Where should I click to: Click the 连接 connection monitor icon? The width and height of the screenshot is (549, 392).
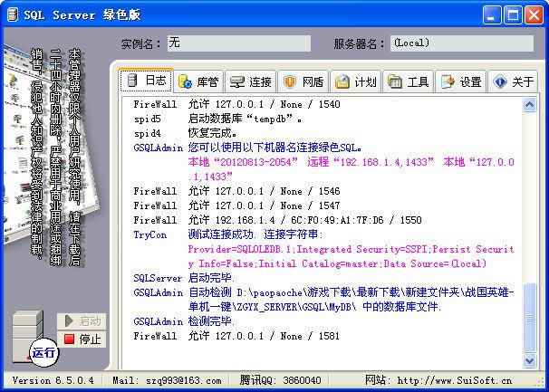point(237,81)
